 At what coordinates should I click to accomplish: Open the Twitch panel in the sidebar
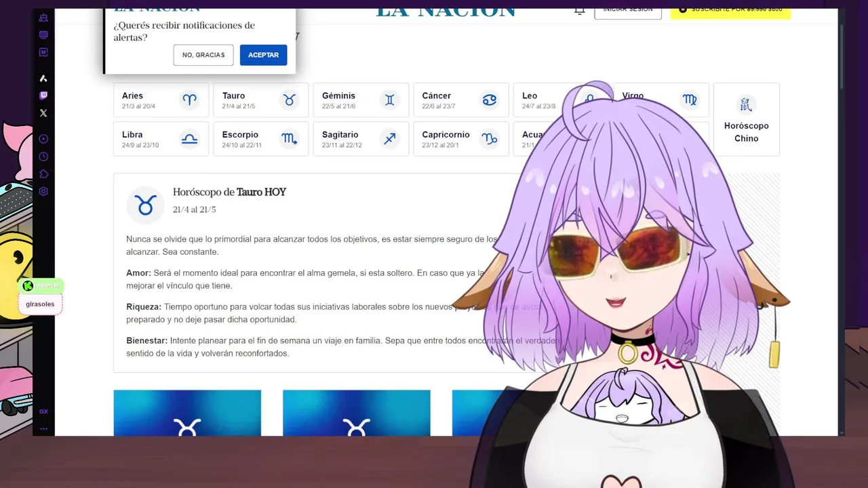coord(43,96)
